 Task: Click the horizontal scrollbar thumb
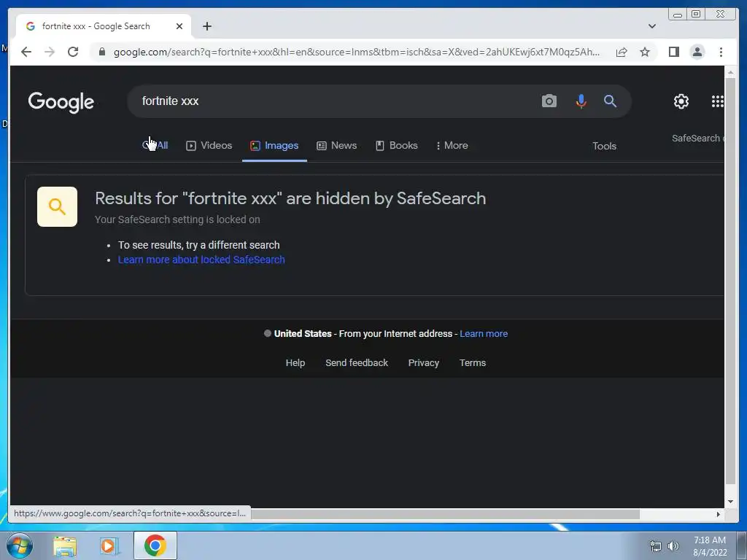click(x=446, y=514)
